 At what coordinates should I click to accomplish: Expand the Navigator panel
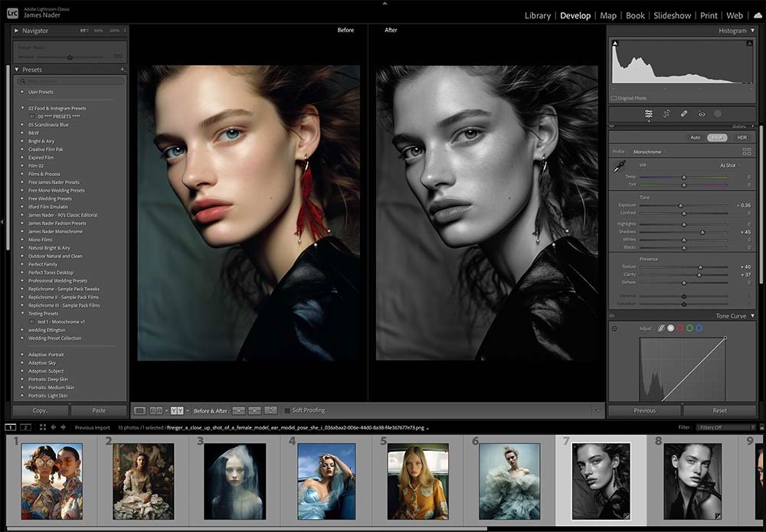pyautogui.click(x=17, y=31)
